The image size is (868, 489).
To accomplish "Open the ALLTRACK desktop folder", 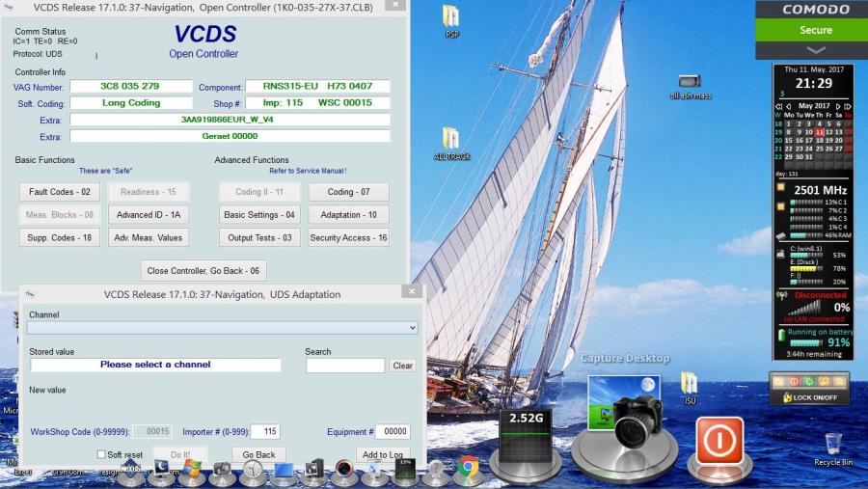I will click(451, 144).
